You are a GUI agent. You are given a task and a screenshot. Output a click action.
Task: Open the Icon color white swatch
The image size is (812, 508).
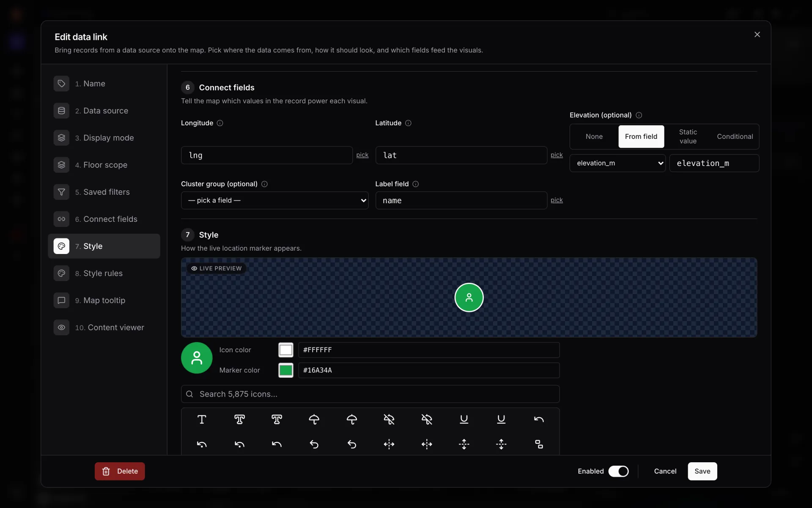286,350
